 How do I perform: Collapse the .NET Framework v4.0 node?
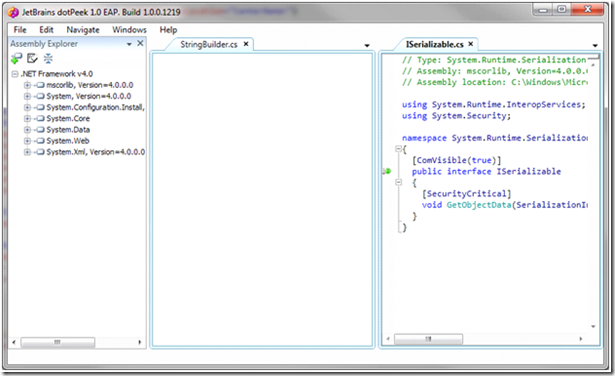tap(15, 74)
